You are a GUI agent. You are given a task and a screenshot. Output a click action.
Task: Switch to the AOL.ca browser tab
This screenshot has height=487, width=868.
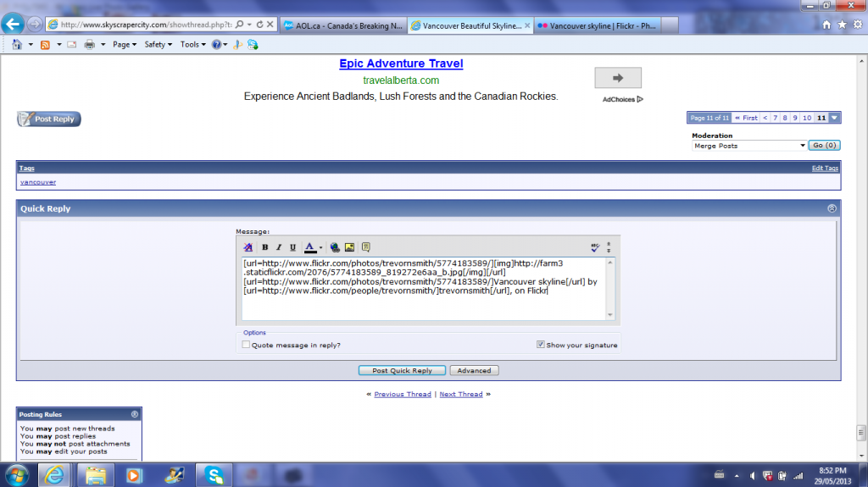[x=343, y=25]
